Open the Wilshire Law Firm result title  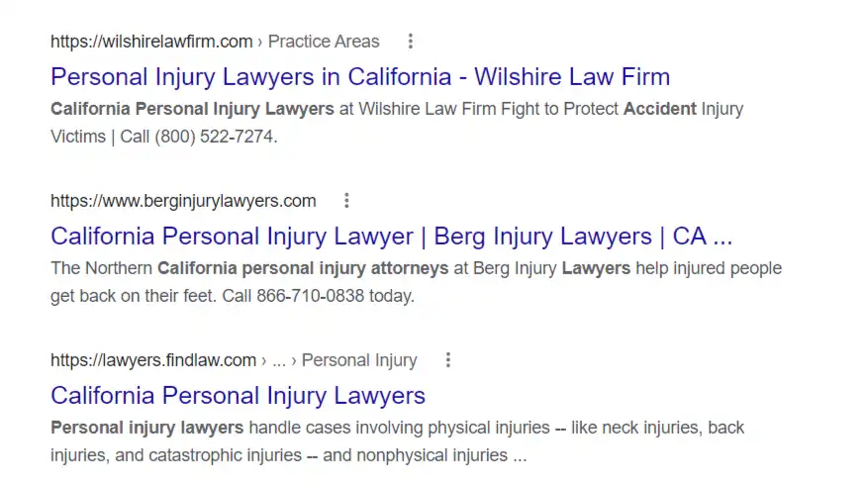point(360,76)
